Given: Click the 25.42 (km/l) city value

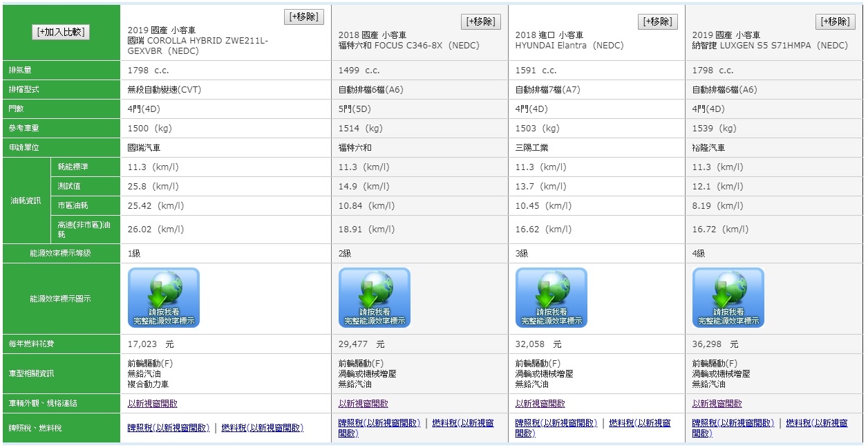Looking at the screenshot, I should tap(155, 206).
